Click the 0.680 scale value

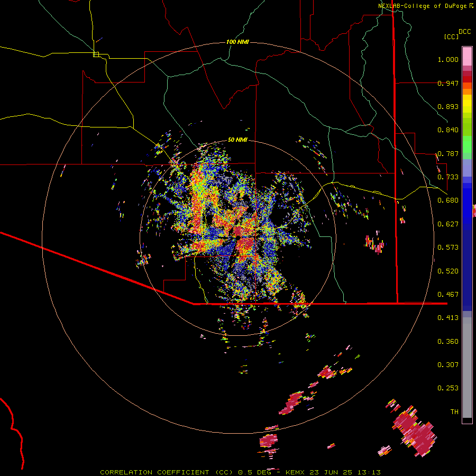448,200
